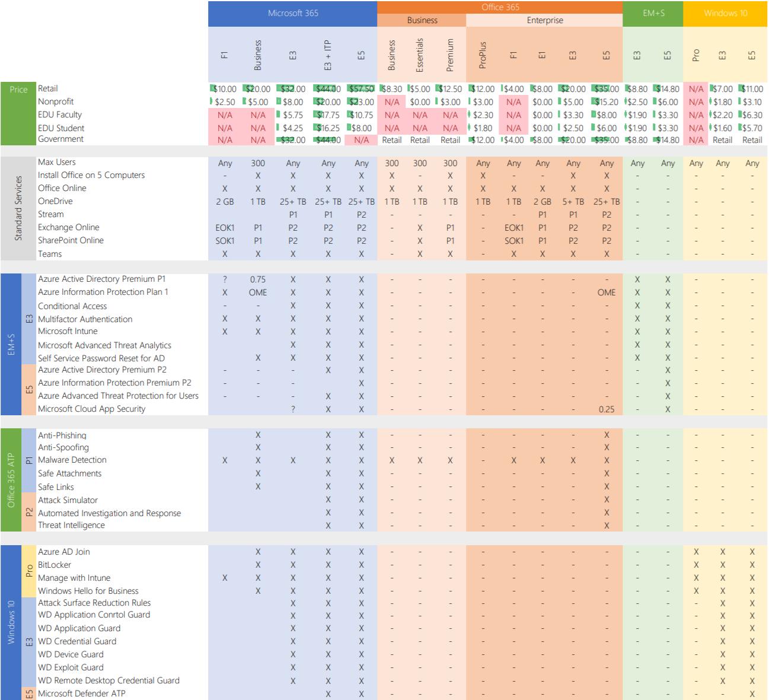The width and height of the screenshot is (769, 700).
Task: Select the Price section label
Action: [18, 113]
